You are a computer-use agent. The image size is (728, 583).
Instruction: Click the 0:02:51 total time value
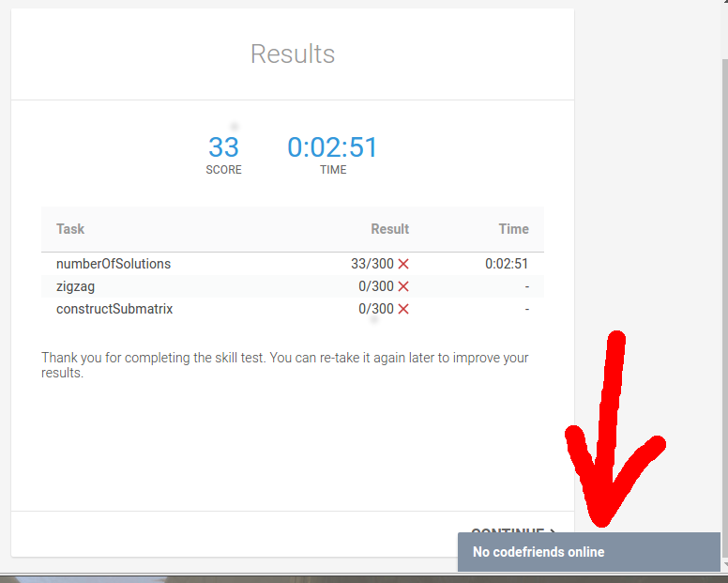pyautogui.click(x=332, y=147)
